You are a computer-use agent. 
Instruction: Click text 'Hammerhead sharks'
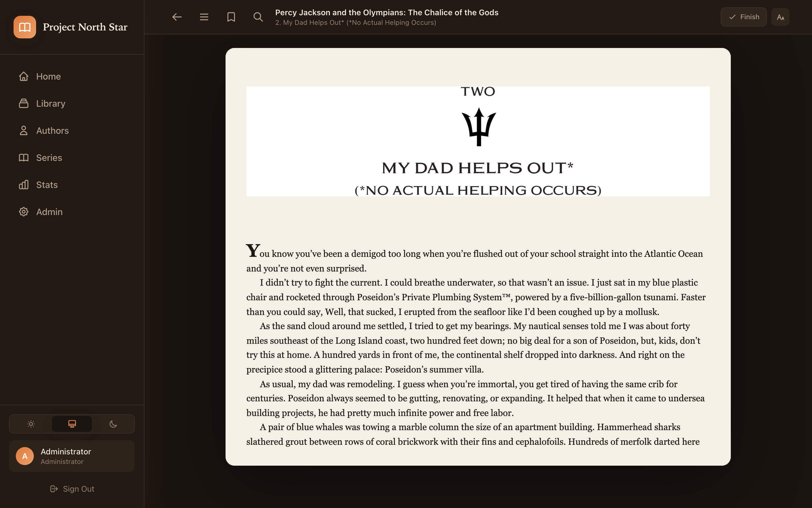(x=639, y=427)
